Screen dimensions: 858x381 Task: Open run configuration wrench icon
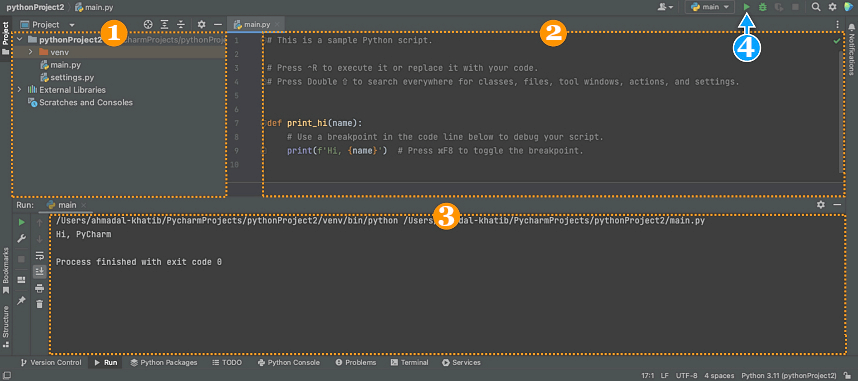tap(22, 239)
